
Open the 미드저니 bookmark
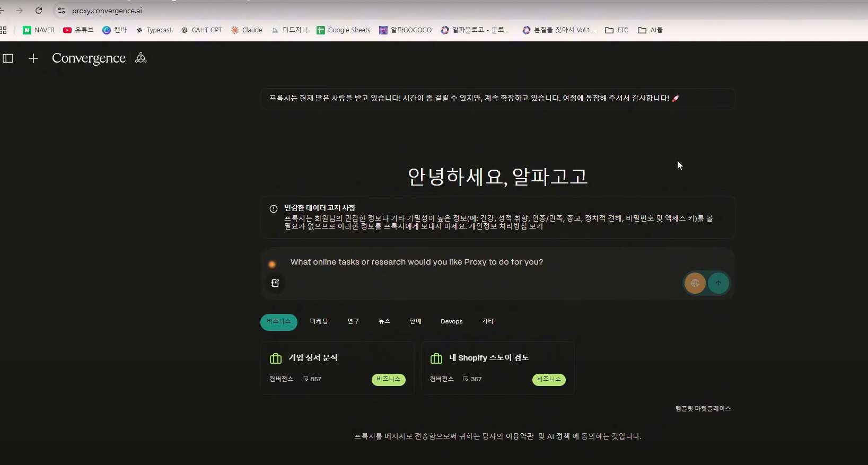coord(290,30)
